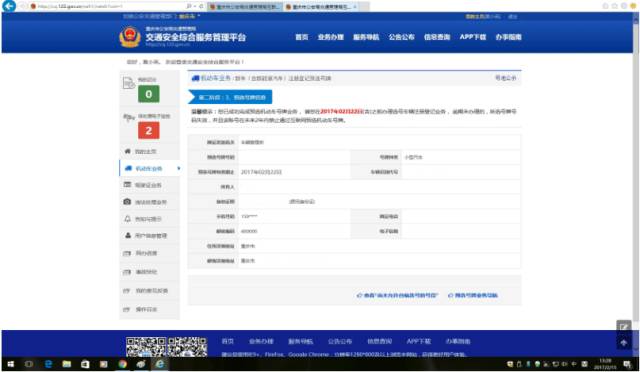Click the action center icon in the system tray
The image size is (640, 372).
pyautogui.click(x=627, y=364)
